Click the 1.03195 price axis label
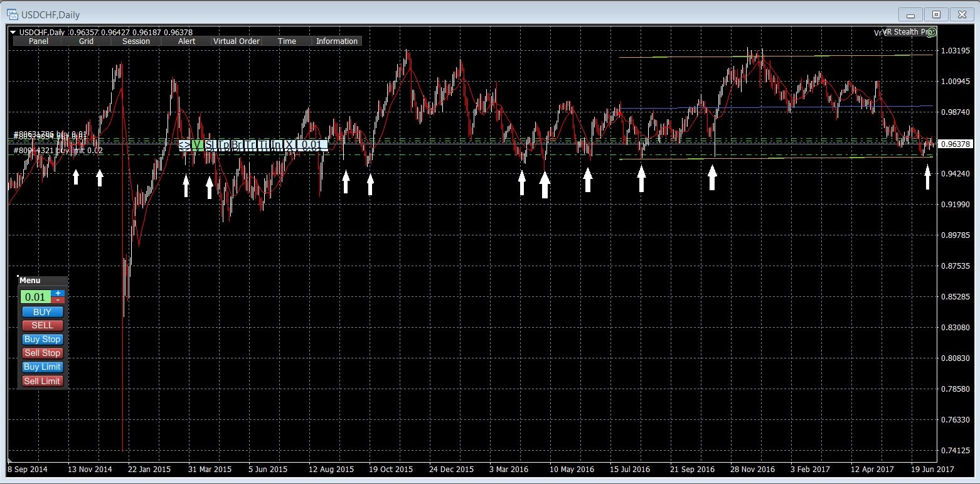The width and height of the screenshot is (980, 484). (x=956, y=50)
